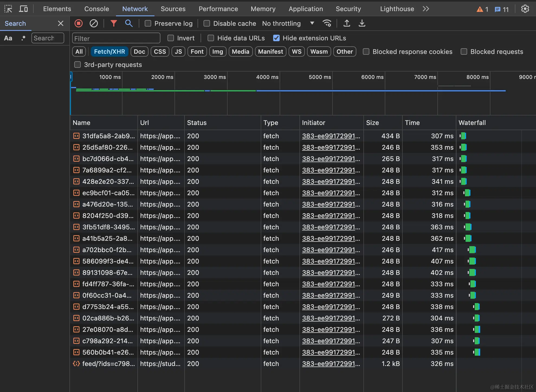Image resolution: width=536 pixels, height=392 pixels.
Task: Import HAR file upload icon
Action: tap(347, 23)
